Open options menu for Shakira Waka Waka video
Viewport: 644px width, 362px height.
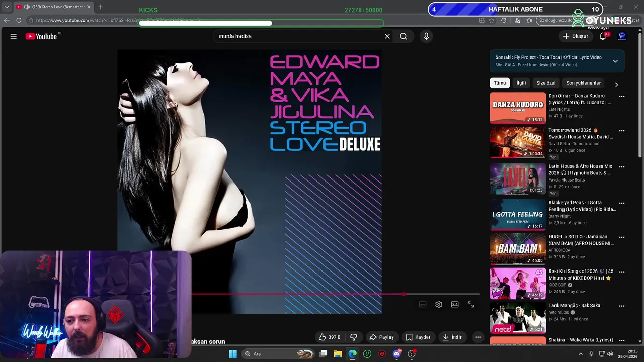pyautogui.click(x=622, y=340)
